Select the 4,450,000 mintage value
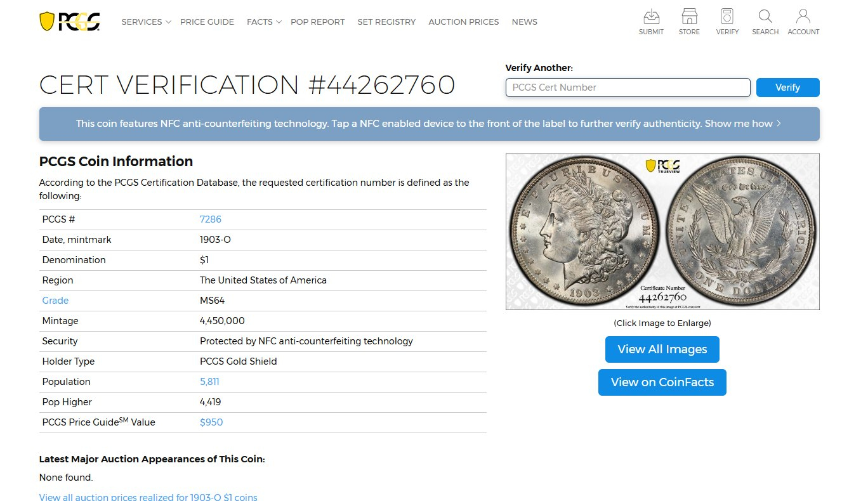Image resolution: width=868 pixels, height=501 pixels. coord(222,321)
